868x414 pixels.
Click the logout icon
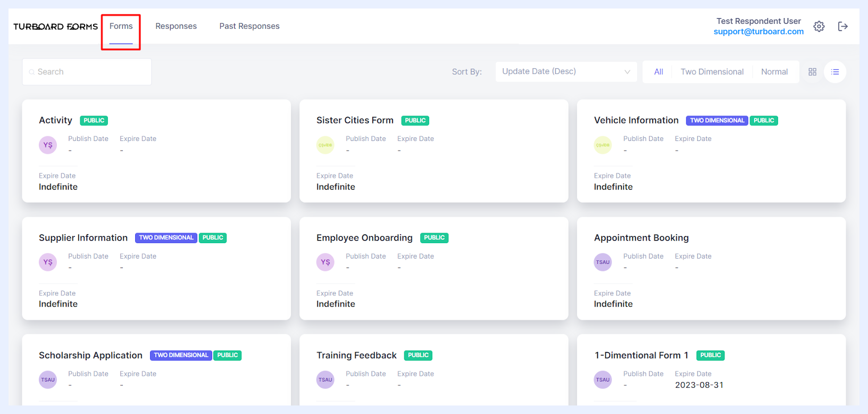coord(843,26)
